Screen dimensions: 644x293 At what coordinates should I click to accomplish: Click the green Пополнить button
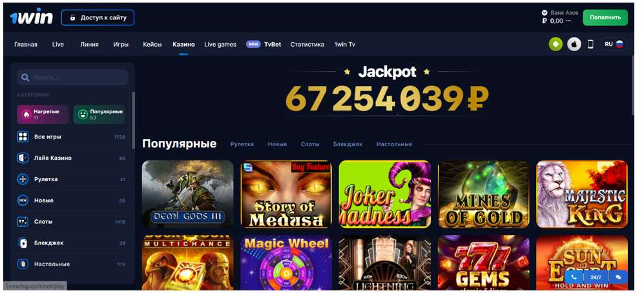[605, 17]
